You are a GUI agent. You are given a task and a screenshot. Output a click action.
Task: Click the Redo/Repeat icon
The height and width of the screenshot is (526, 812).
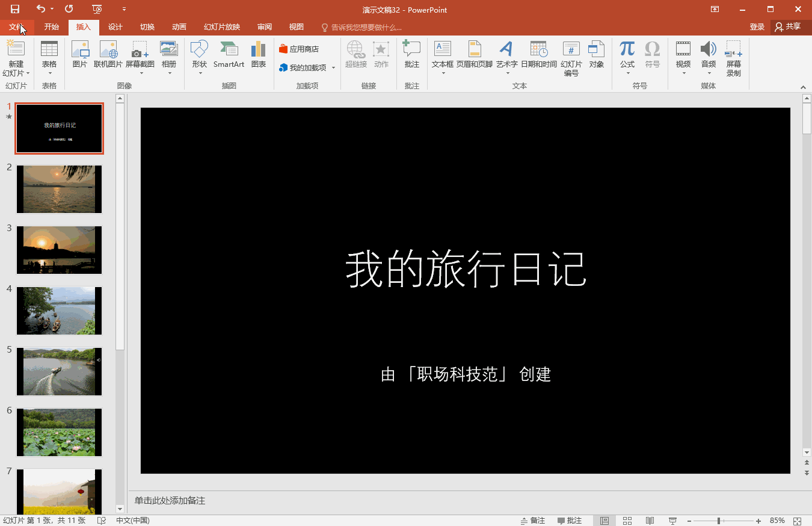[x=69, y=9]
